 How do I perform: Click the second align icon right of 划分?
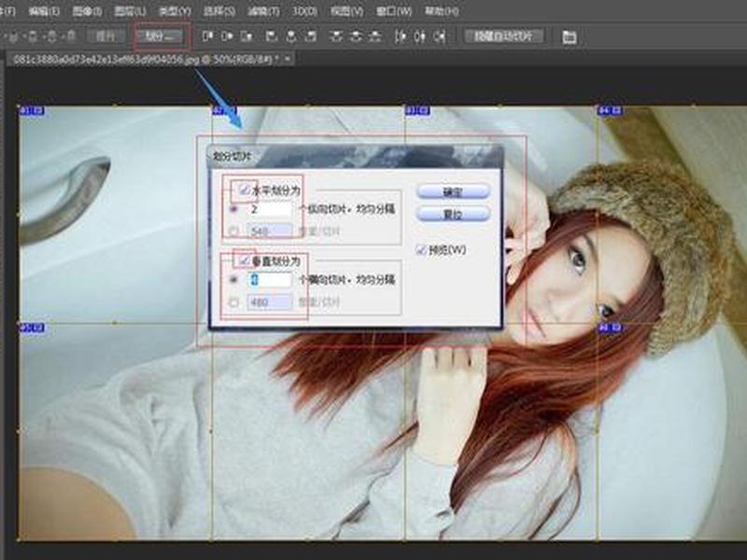pos(227,36)
